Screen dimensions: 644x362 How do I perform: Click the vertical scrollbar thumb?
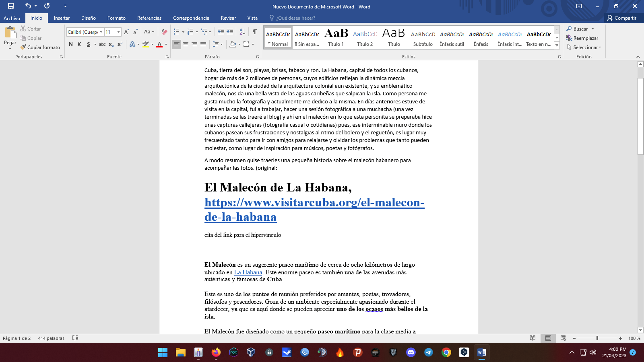640,116
